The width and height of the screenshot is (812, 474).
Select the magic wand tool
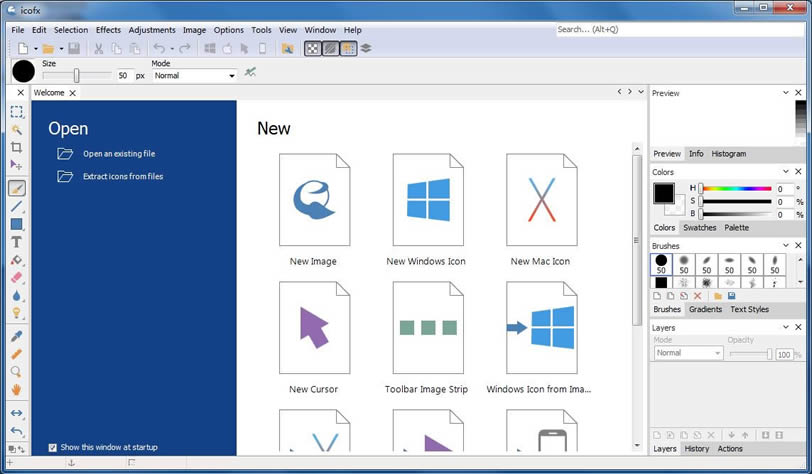[x=17, y=130]
